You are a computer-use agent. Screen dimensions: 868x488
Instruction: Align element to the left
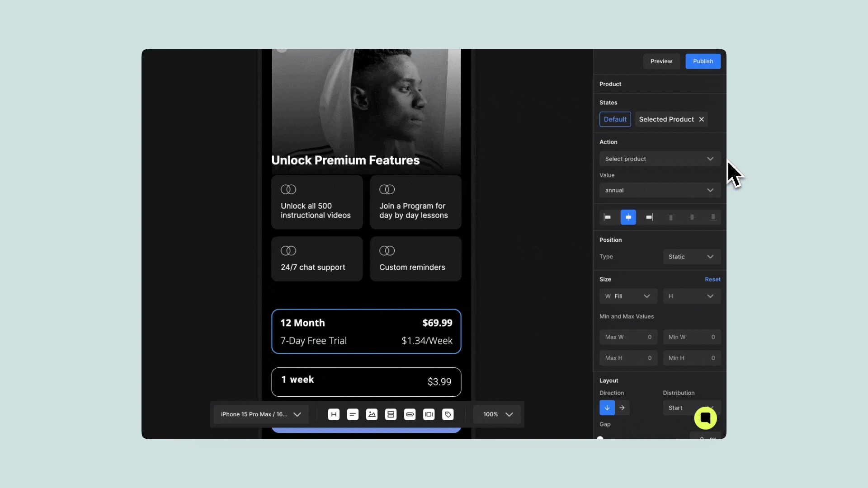(x=607, y=217)
